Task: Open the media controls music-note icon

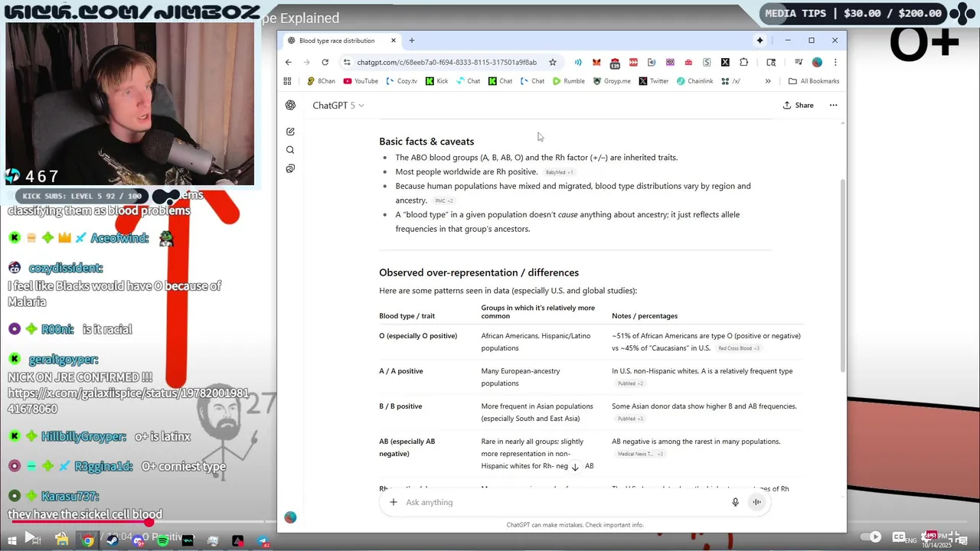Action: pos(799,62)
